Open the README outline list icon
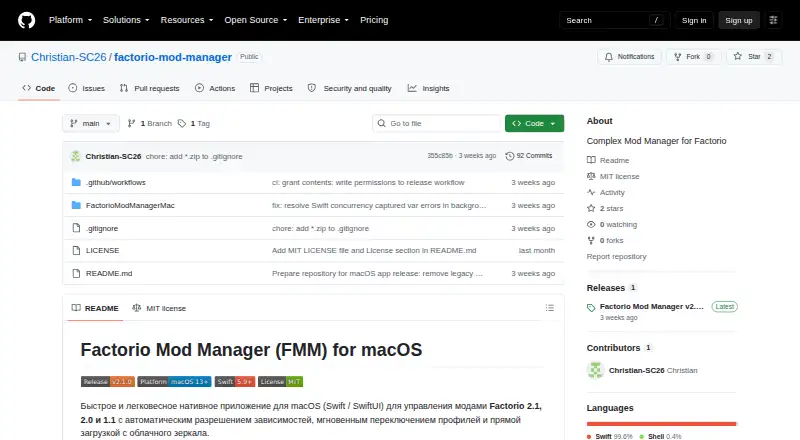800x440 pixels. 549,308
